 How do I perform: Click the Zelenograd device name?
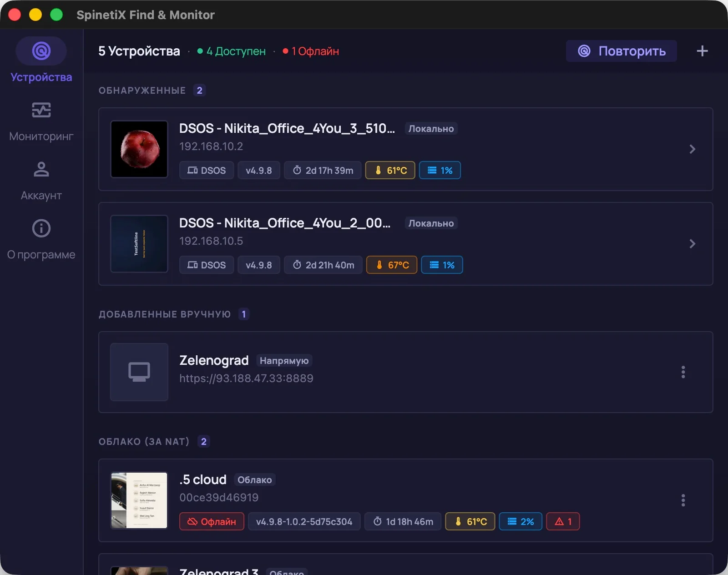click(x=214, y=360)
